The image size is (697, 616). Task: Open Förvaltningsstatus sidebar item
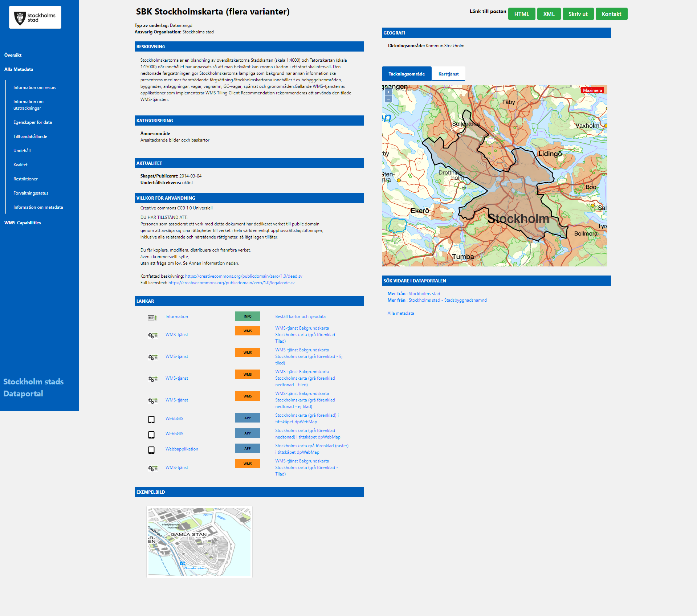[31, 193]
